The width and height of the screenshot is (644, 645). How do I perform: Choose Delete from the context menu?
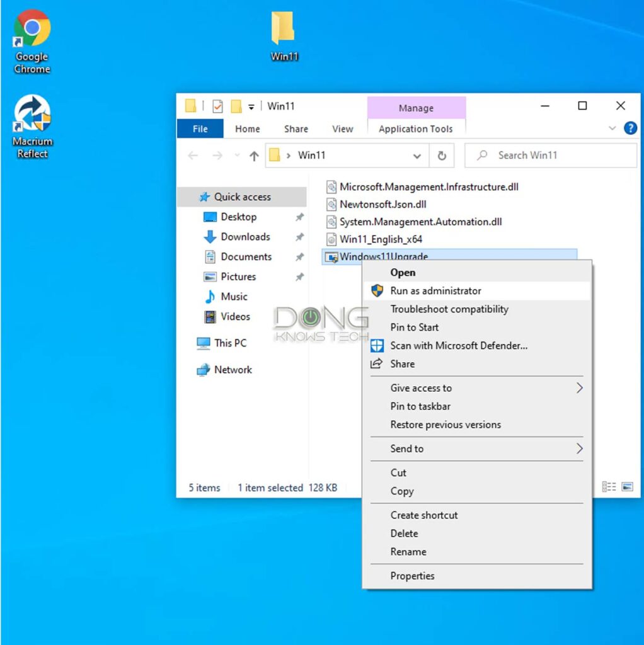pos(477,534)
